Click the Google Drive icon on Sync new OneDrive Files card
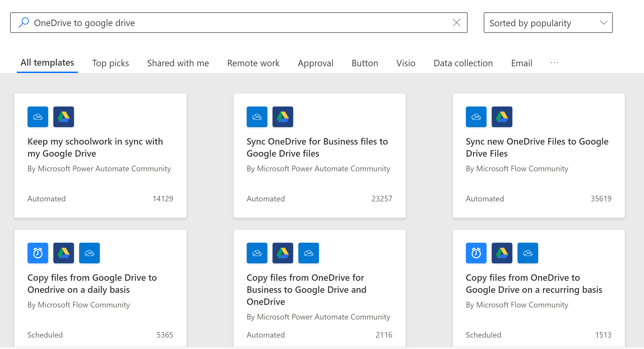The height and width of the screenshot is (349, 644). click(x=502, y=117)
